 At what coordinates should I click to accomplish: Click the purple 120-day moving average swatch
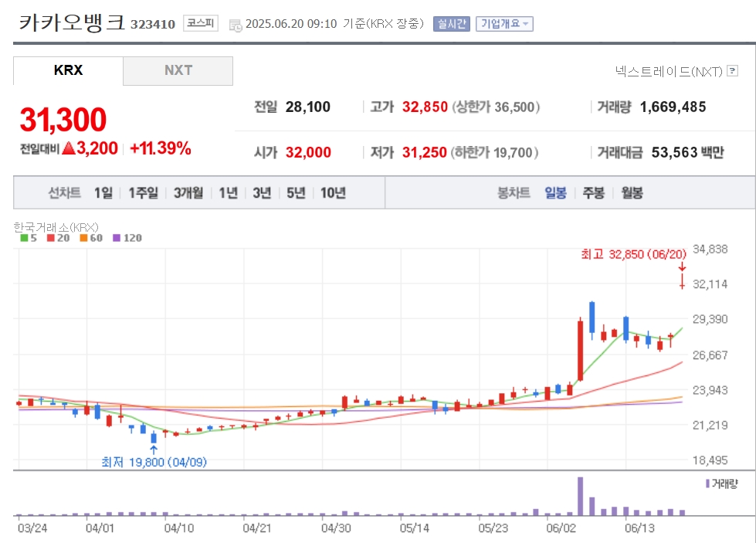116,238
